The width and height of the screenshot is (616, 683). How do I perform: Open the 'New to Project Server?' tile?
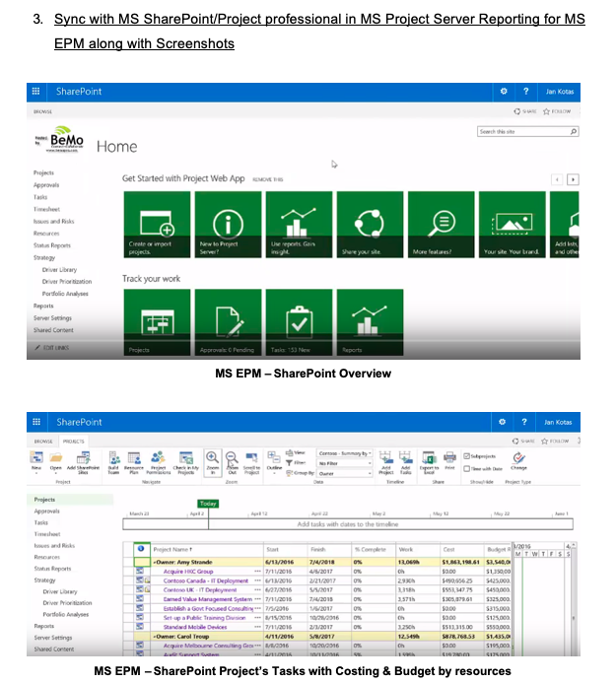[x=229, y=225]
